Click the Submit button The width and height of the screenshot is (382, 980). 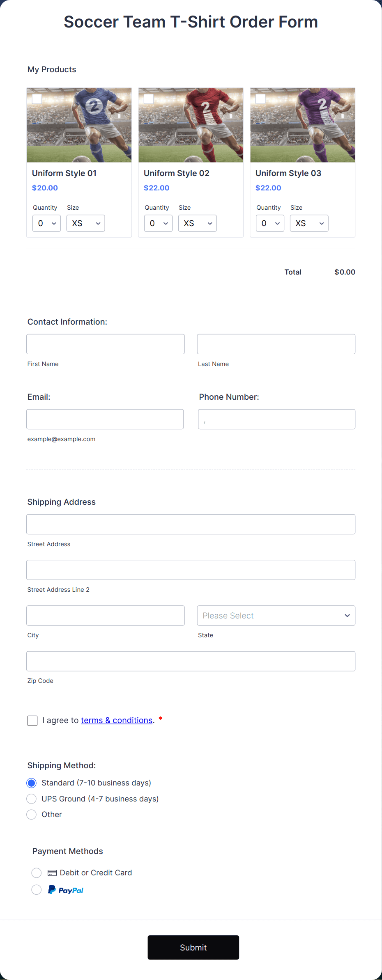[193, 948]
